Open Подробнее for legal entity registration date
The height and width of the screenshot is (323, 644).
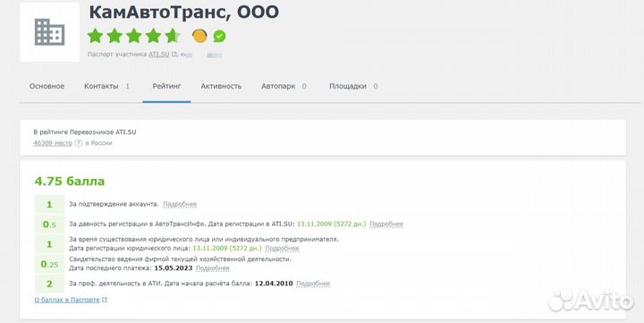pyautogui.click(x=282, y=248)
